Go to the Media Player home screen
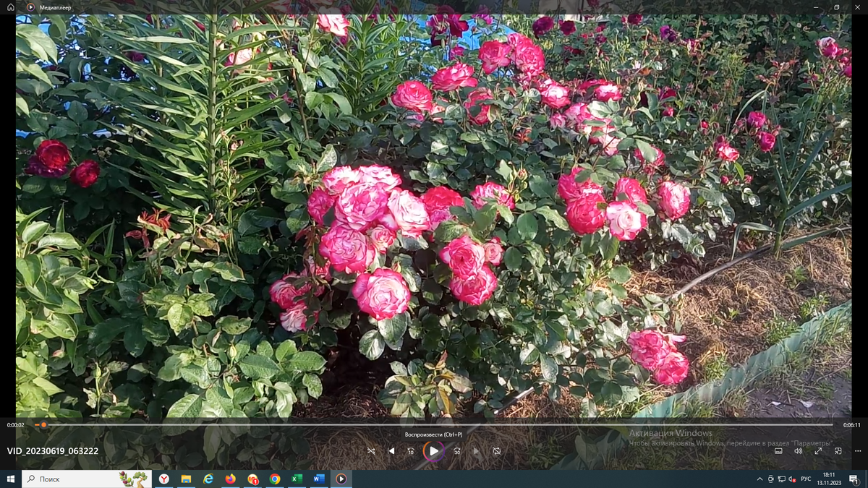 (11, 7)
